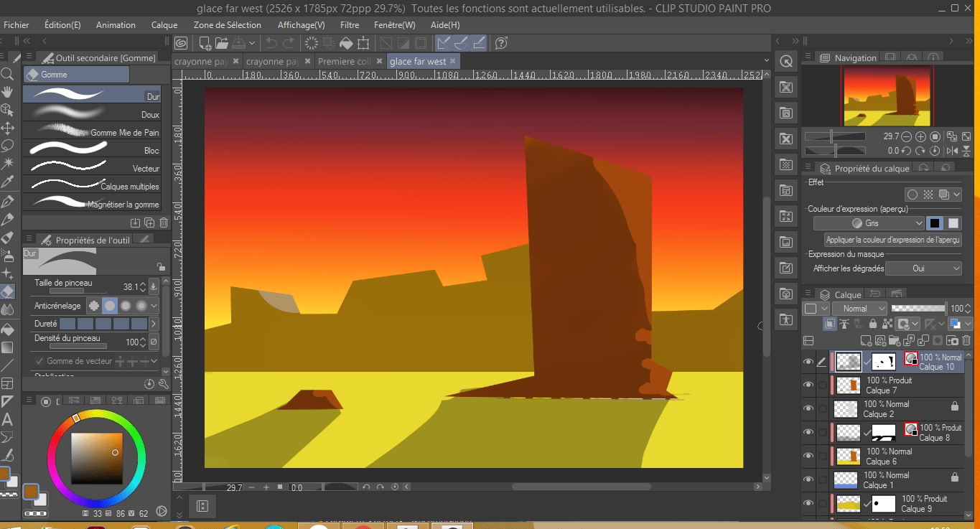This screenshot has width=980, height=529.
Task: Select the Eyedropper tool
Action: 7,182
